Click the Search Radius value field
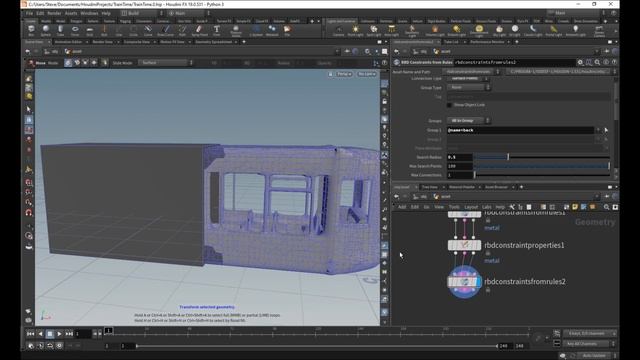 click(460, 157)
